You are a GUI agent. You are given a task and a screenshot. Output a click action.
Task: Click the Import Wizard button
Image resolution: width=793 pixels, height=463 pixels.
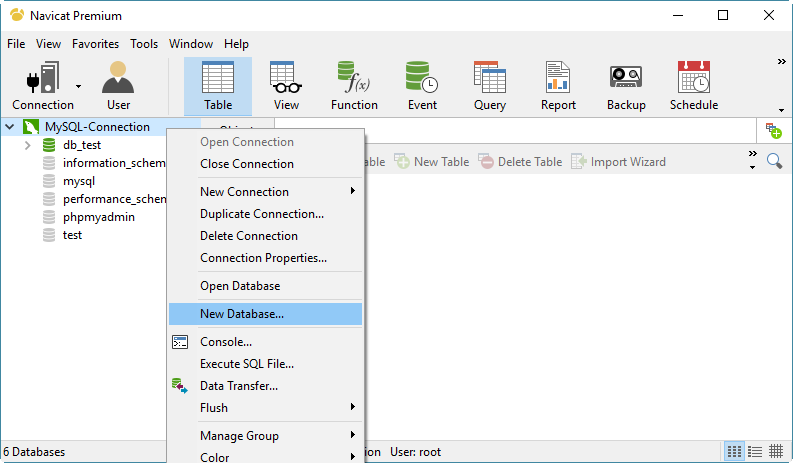tap(618, 162)
